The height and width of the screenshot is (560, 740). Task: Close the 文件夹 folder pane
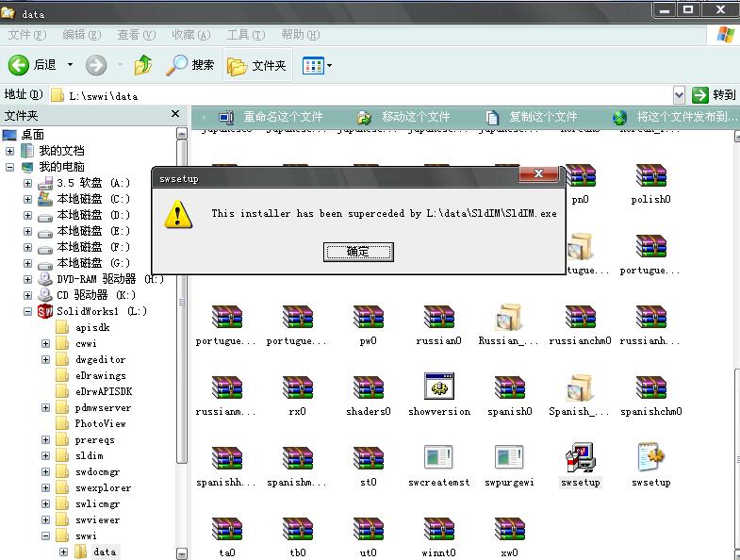[175, 114]
